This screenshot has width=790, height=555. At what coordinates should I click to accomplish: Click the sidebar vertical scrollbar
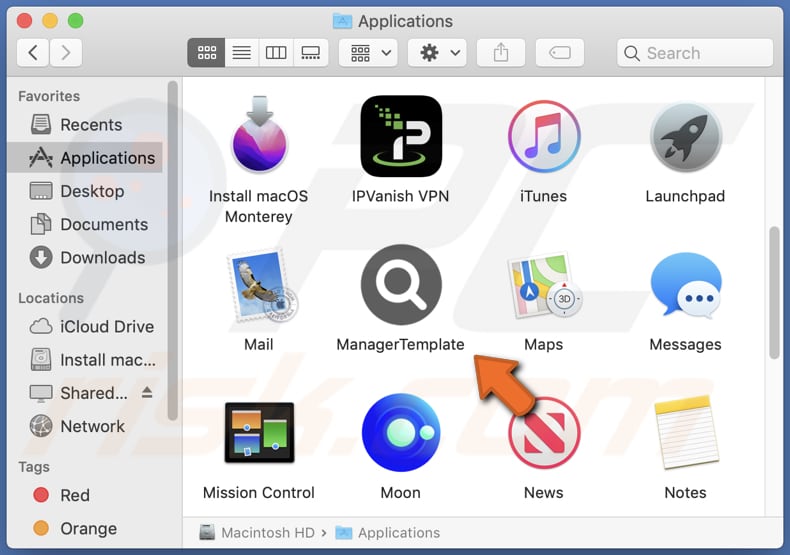(x=173, y=250)
